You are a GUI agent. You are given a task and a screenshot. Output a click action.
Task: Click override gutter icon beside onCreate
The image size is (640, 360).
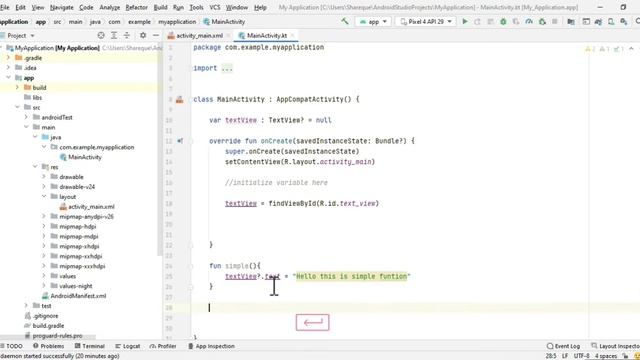coord(180,141)
